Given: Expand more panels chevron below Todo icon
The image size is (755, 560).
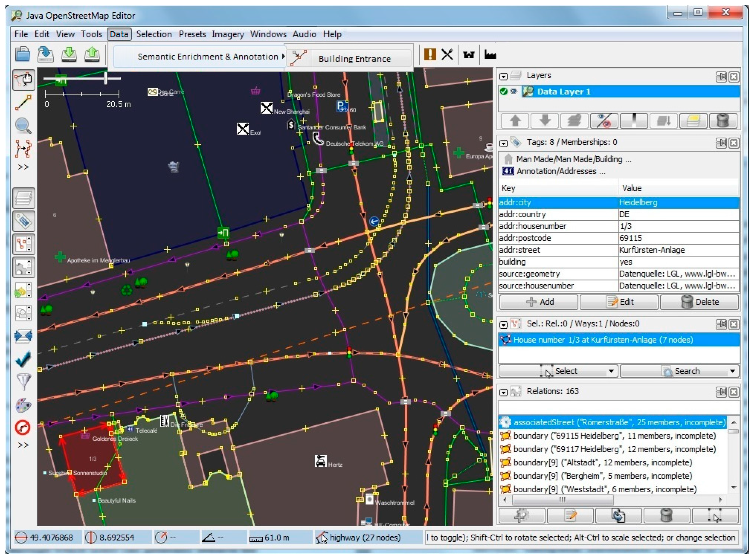Looking at the screenshot, I should [x=23, y=445].
